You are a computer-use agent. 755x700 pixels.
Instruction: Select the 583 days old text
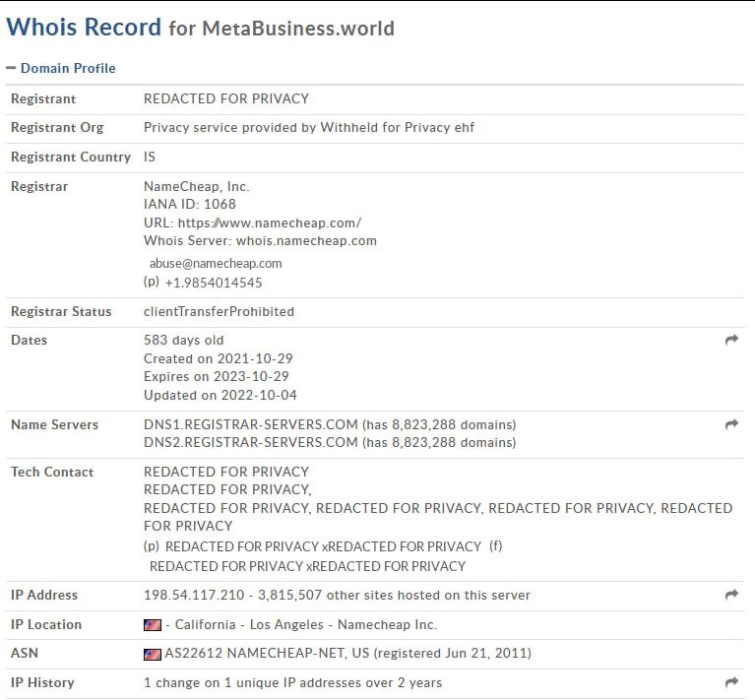pos(184,341)
